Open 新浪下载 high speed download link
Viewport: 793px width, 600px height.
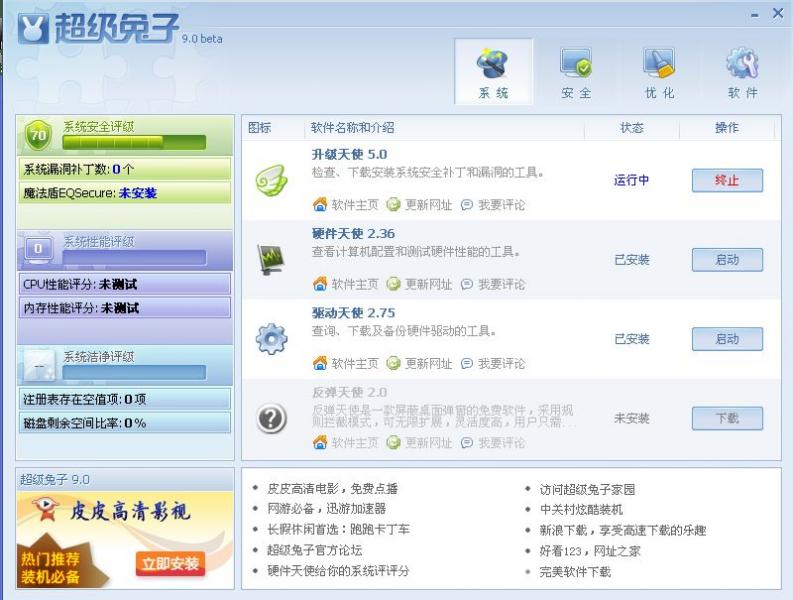(x=623, y=530)
